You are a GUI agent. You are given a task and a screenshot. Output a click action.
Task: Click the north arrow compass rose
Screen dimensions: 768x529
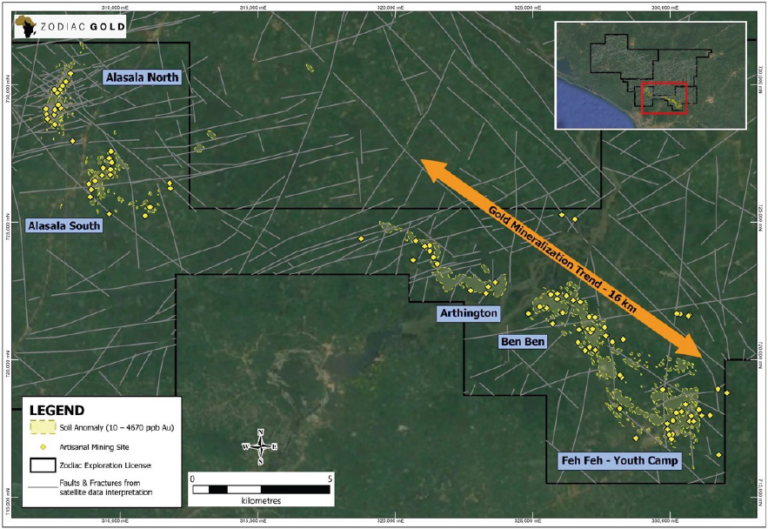(260, 447)
